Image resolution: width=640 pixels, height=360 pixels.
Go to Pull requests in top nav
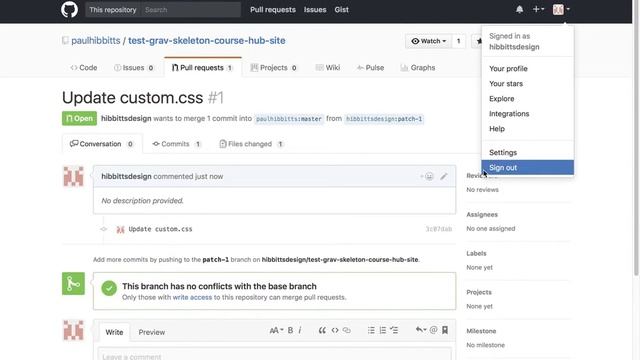[273, 10]
